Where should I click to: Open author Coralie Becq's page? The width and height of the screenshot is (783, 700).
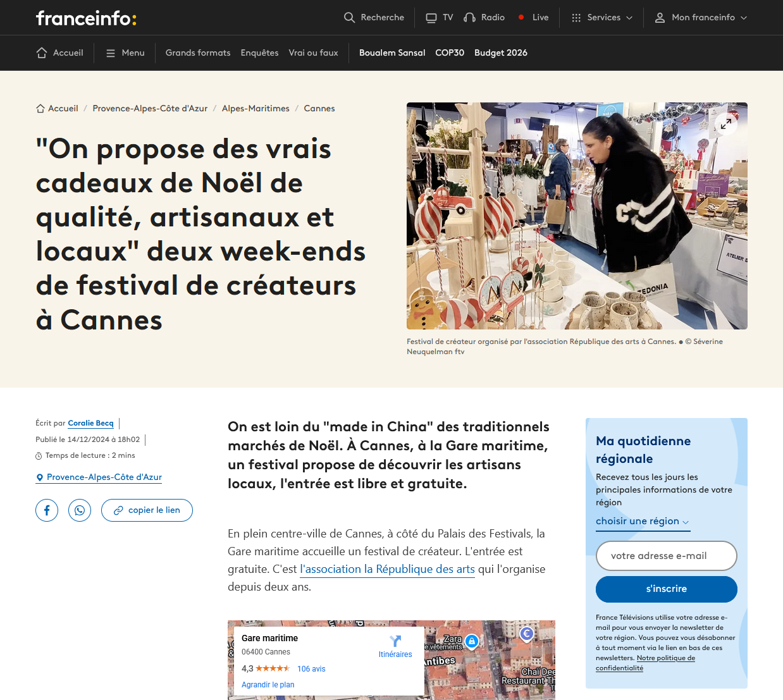90,424
